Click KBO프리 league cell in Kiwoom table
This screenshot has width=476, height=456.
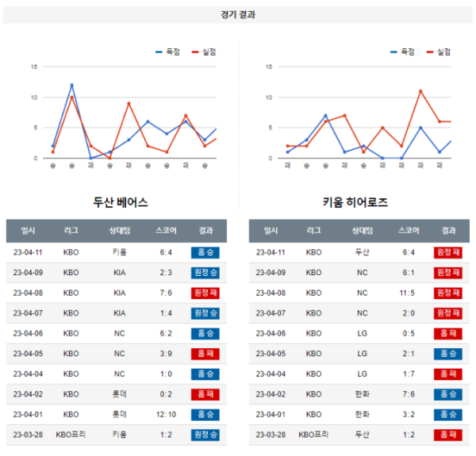(x=314, y=435)
